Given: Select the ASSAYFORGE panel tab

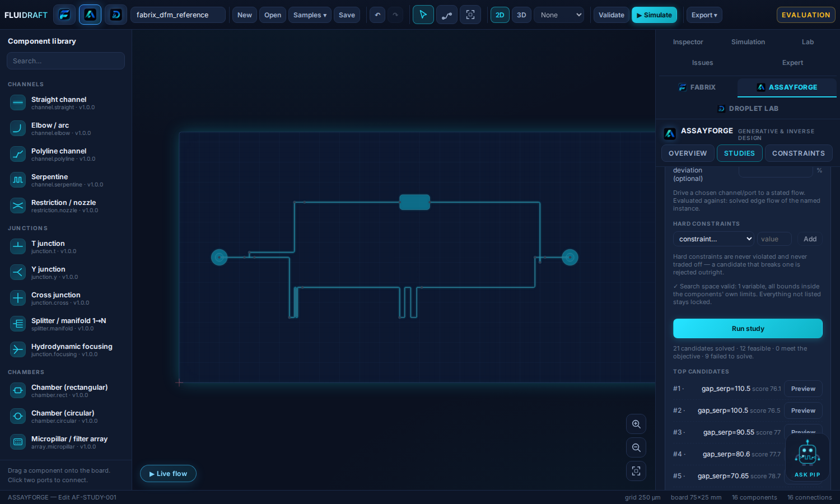Looking at the screenshot, I should point(787,87).
